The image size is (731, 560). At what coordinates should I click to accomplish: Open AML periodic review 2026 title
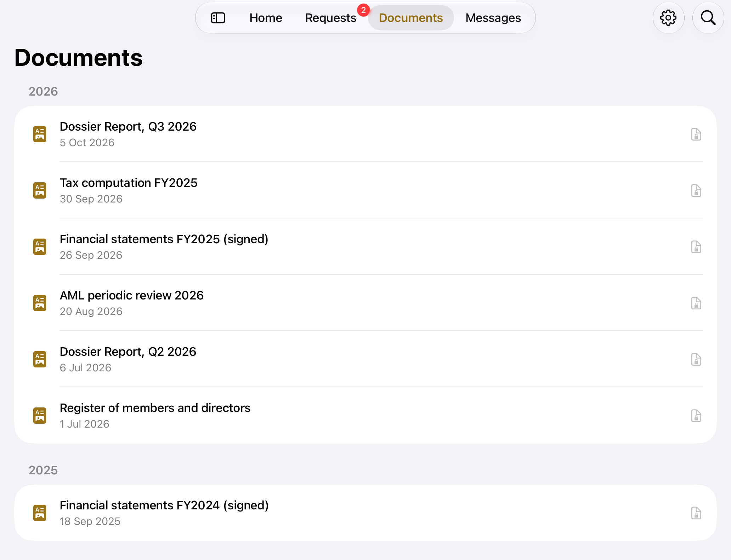tap(132, 295)
